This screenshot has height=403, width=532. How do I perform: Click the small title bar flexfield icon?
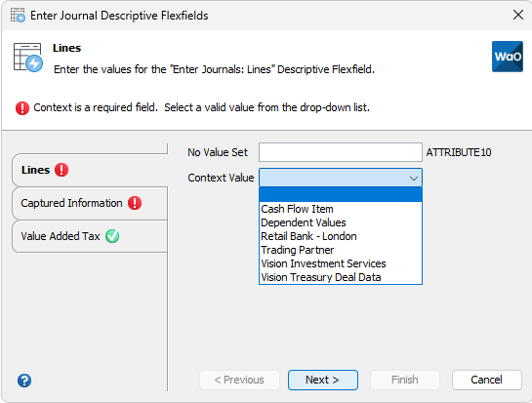point(18,16)
